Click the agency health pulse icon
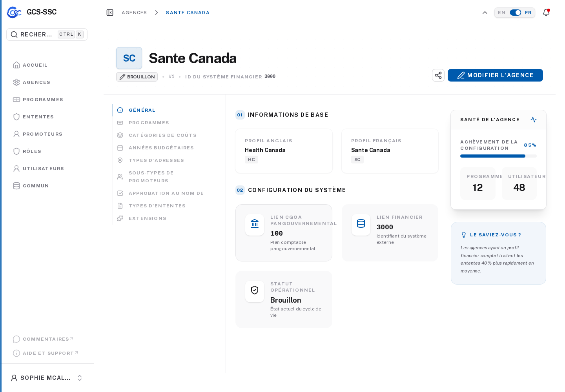This screenshot has height=392, width=565. coord(534,120)
